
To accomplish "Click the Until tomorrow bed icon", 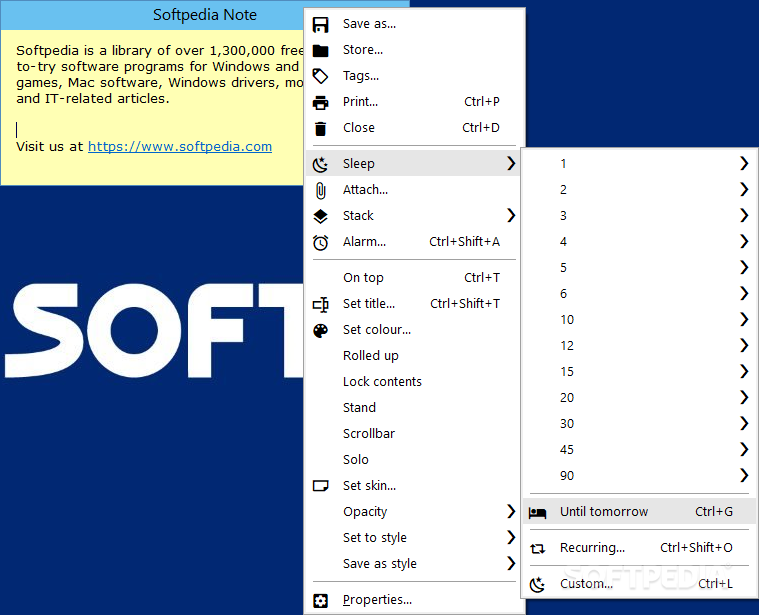I will click(537, 512).
